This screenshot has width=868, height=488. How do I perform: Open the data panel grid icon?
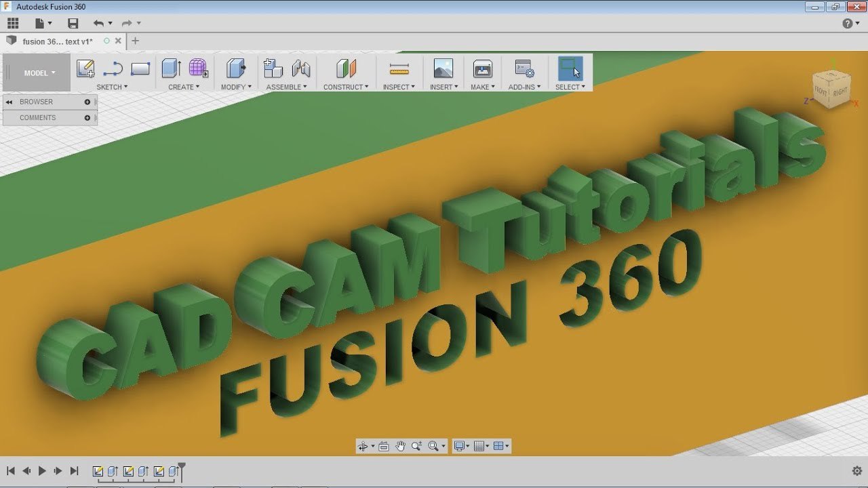pos(13,23)
